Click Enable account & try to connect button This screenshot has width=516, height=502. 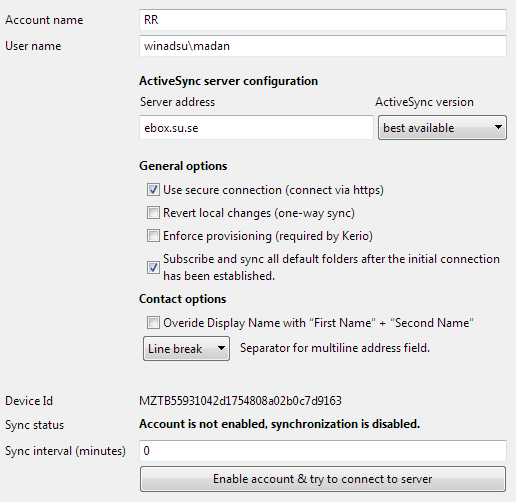[x=323, y=479]
